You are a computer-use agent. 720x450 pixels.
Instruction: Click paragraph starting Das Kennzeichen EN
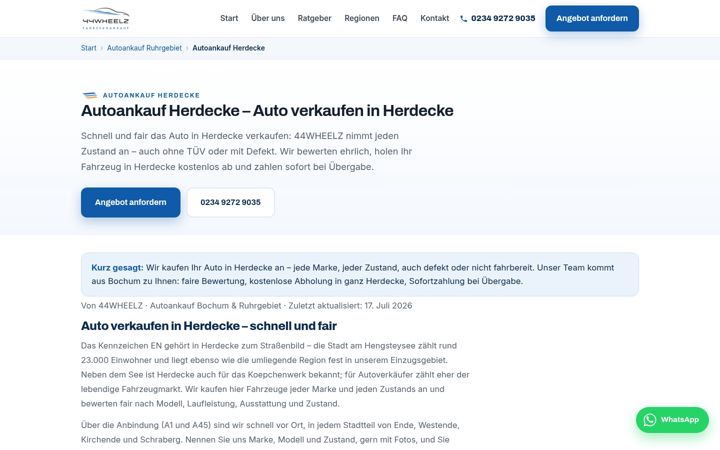coord(276,374)
